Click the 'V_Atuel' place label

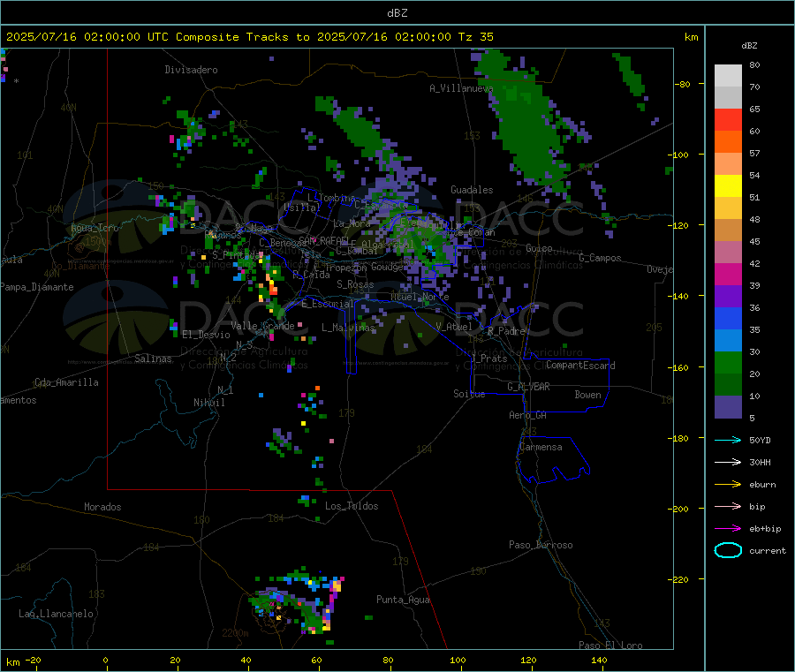click(x=454, y=327)
